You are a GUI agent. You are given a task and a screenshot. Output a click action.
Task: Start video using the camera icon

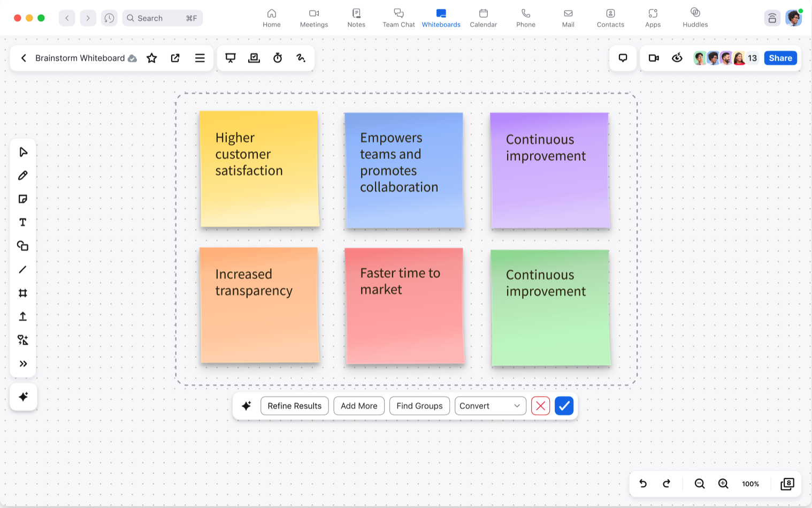point(654,58)
